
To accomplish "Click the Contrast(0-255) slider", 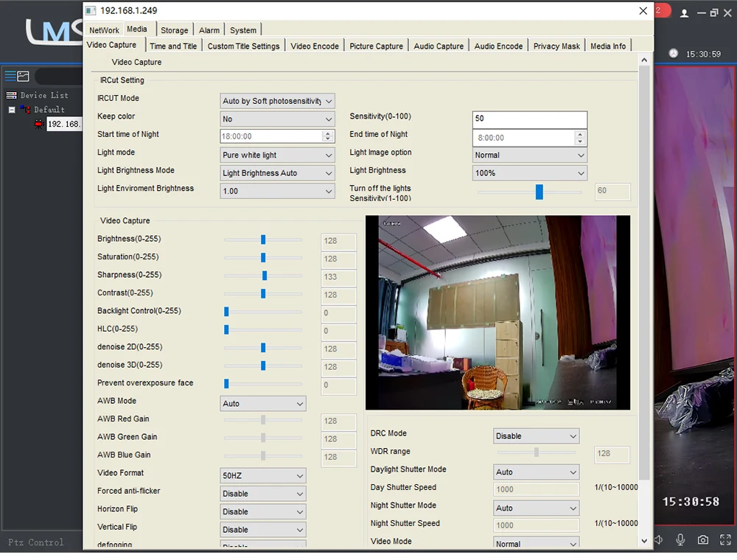I will point(263,293).
